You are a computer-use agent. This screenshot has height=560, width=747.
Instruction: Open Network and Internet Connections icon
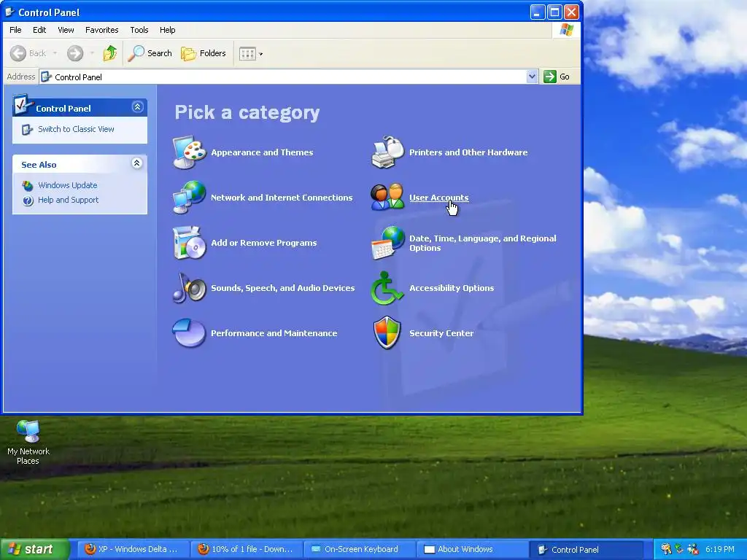click(189, 198)
